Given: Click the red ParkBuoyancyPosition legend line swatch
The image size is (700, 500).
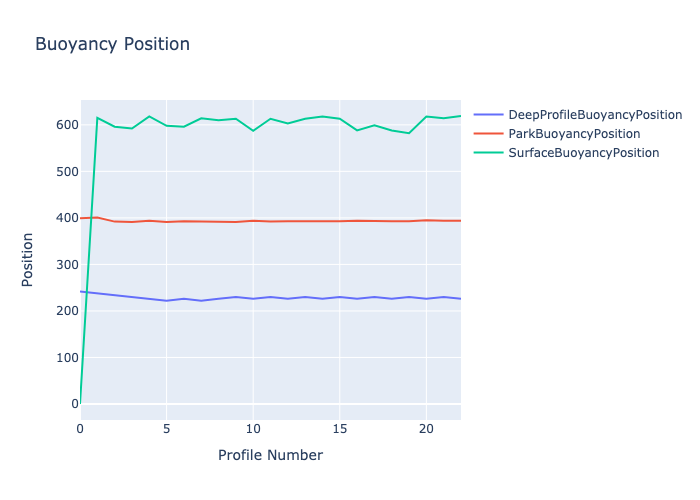Looking at the screenshot, I should tap(488, 134).
